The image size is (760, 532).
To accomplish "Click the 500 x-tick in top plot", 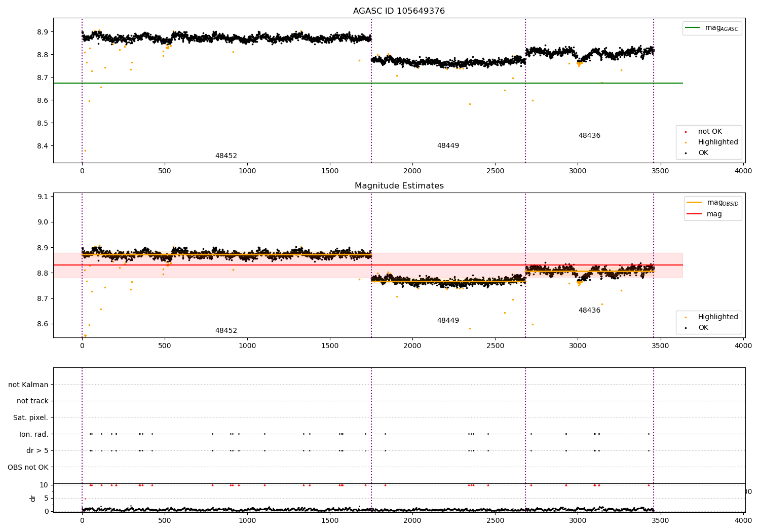I will click(x=165, y=171).
